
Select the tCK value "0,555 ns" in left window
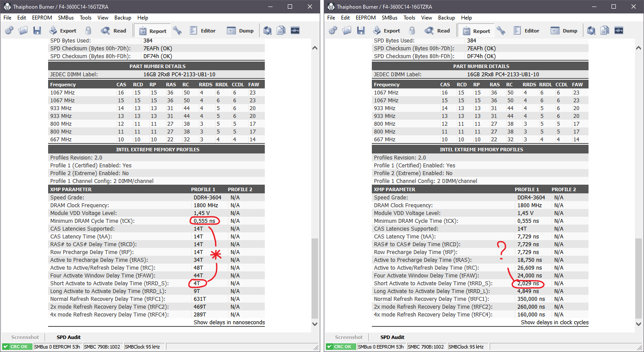(x=204, y=221)
